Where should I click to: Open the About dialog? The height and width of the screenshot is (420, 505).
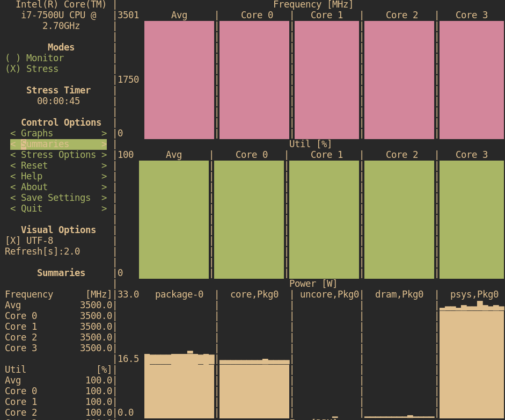tap(58, 187)
